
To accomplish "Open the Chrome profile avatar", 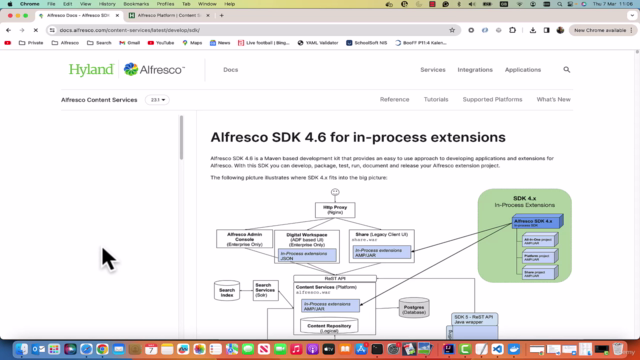I will tap(560, 30).
